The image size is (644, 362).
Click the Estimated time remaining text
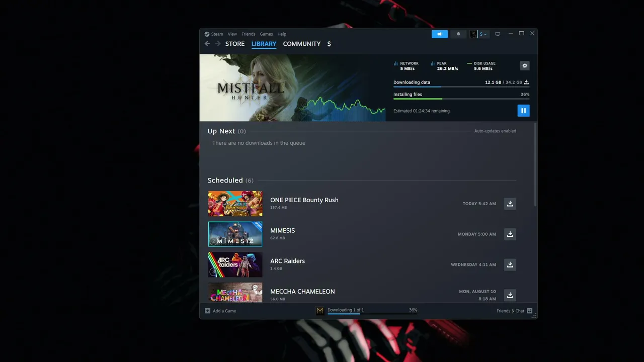pos(422,111)
